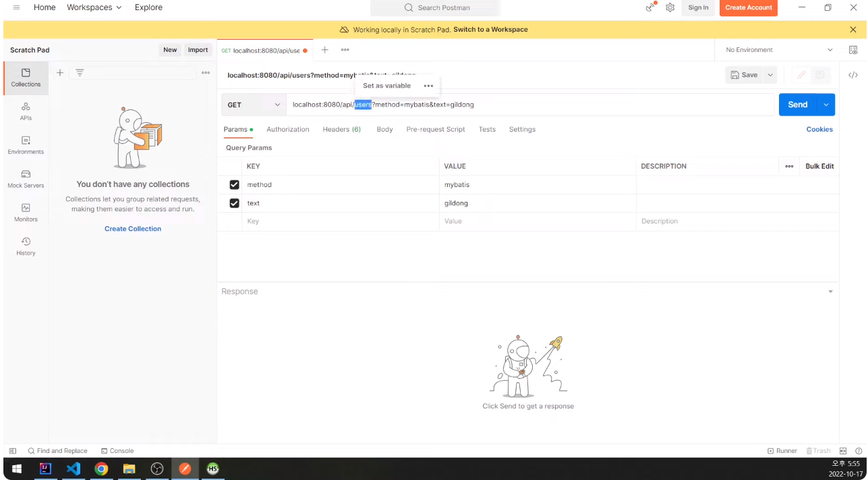
Task: Open the Collections sidebar panel
Action: (x=26, y=78)
